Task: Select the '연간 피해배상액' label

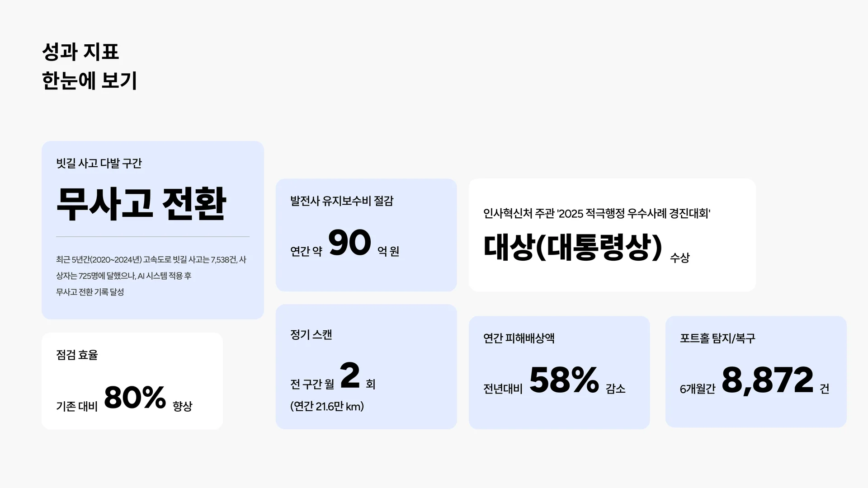Action: pyautogui.click(x=519, y=338)
